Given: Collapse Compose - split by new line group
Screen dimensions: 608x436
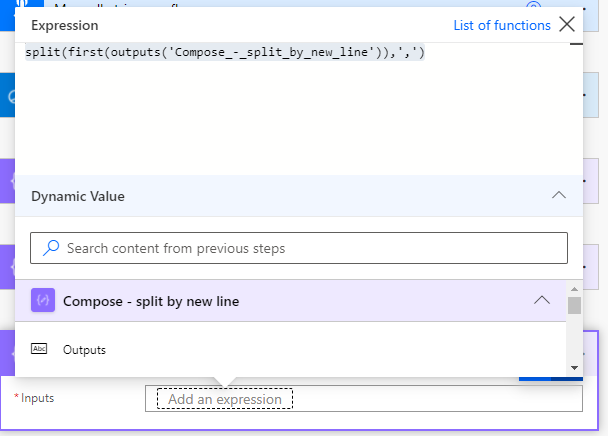Looking at the screenshot, I should pyautogui.click(x=542, y=300).
